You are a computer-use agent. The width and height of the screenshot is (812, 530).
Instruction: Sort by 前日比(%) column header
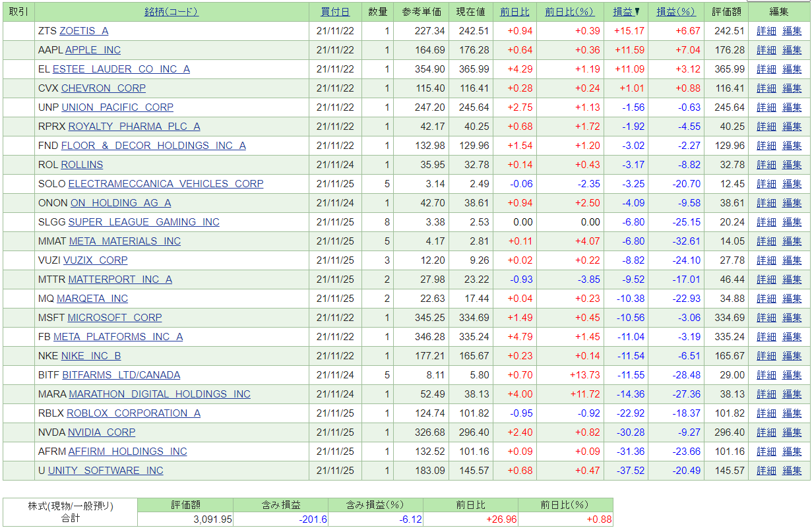click(569, 12)
